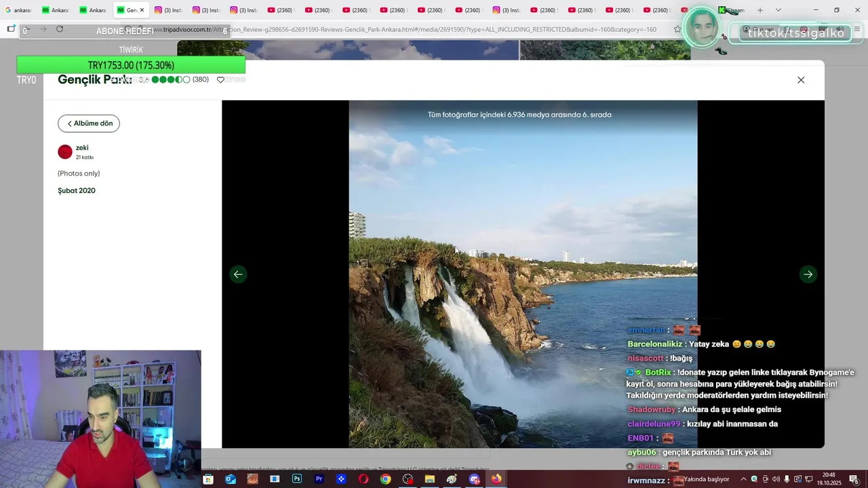Click the Gençlik Parkı title heading
This screenshot has width=868, height=488.
coord(95,79)
